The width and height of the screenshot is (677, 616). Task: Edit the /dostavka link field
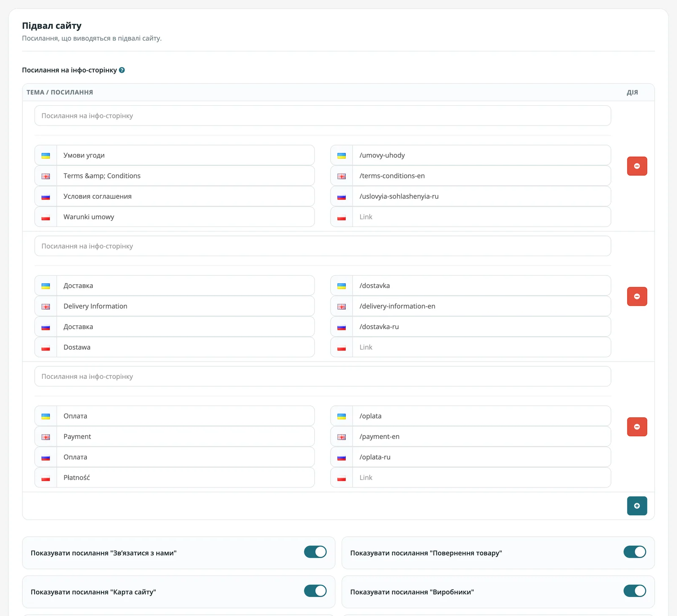click(482, 285)
